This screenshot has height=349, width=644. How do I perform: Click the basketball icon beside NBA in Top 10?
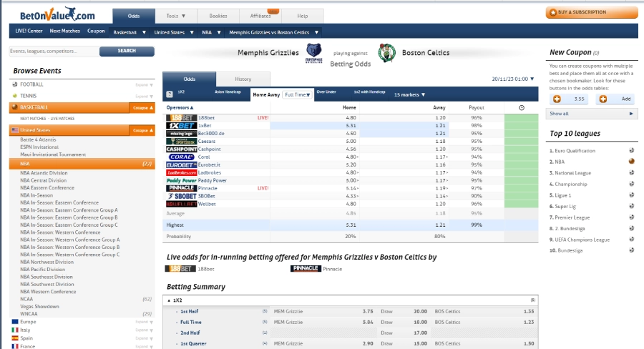(632, 162)
